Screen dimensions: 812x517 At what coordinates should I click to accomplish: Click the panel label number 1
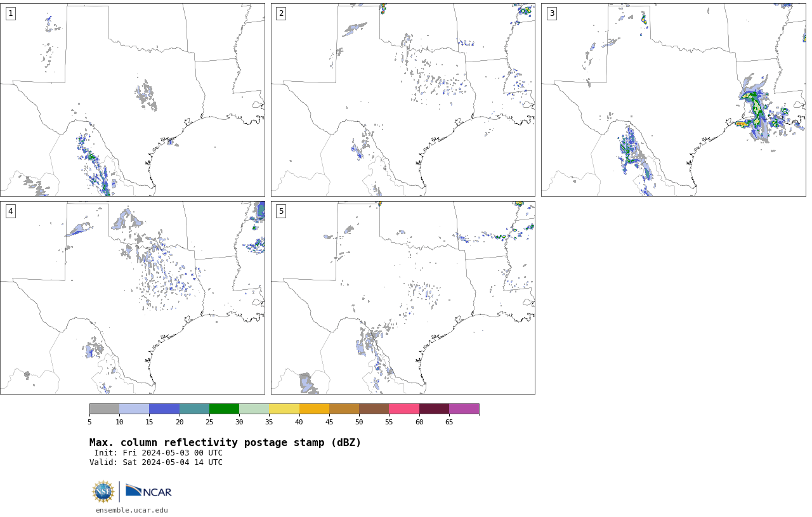10,13
